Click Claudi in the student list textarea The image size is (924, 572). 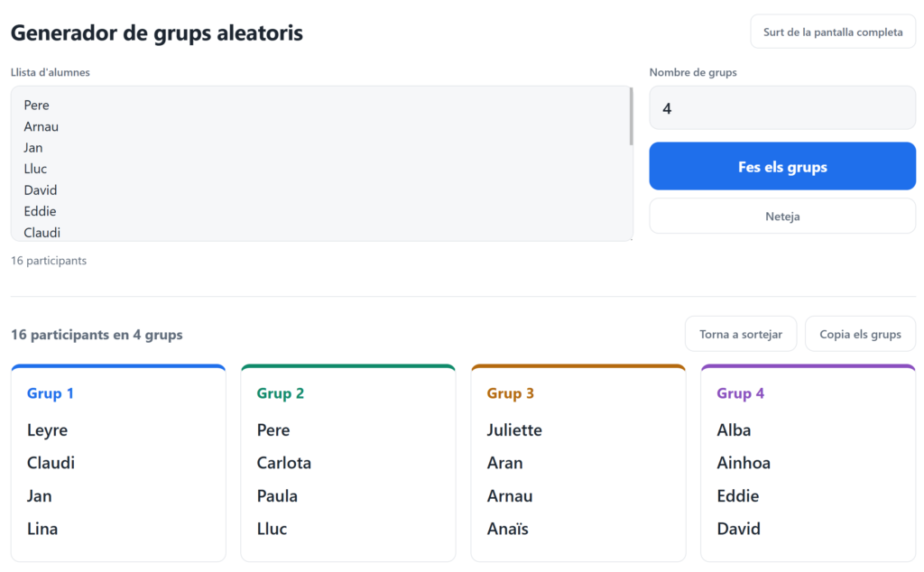(x=42, y=232)
